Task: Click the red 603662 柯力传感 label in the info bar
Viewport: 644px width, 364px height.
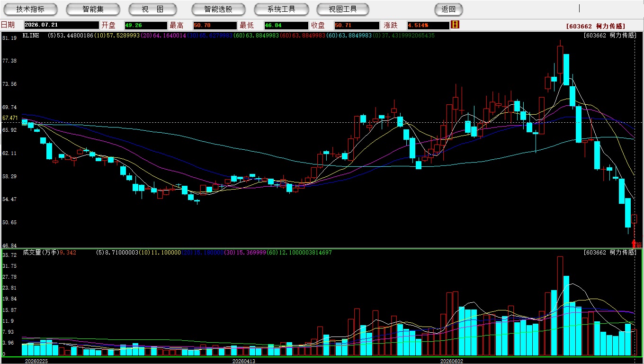Action: tap(595, 26)
